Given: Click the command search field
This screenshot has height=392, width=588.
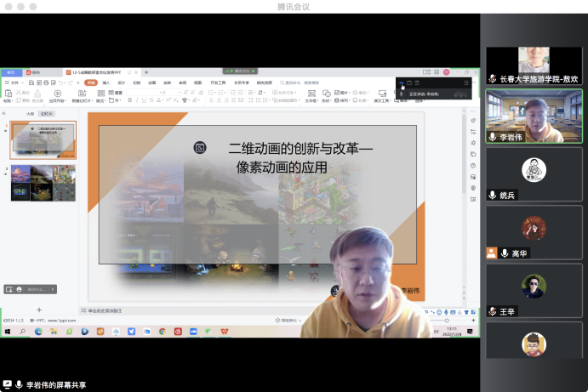Looking at the screenshot, I should click(x=300, y=82).
